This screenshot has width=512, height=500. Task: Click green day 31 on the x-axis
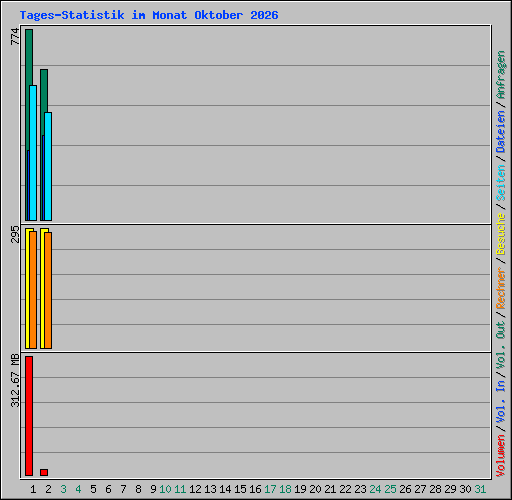(480, 489)
